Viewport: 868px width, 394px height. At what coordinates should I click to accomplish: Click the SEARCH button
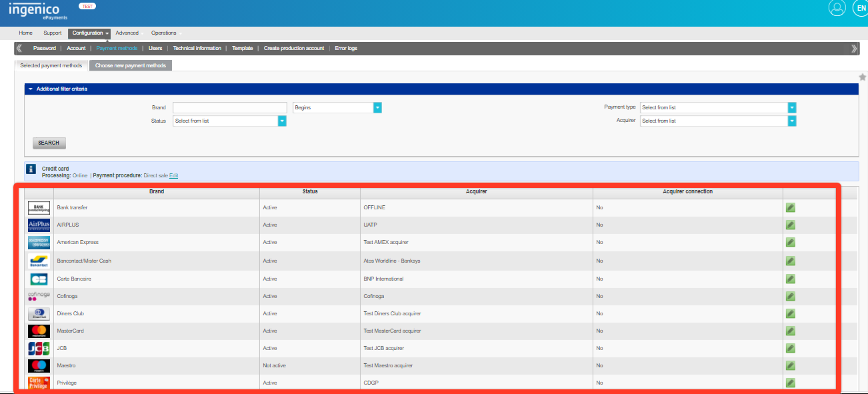coord(49,143)
